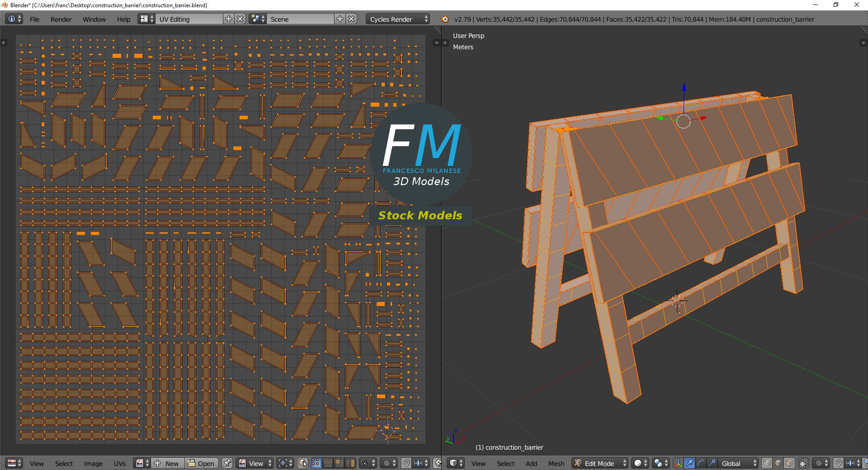
Task: Open the Global transform orientation dropdown
Action: click(738, 463)
